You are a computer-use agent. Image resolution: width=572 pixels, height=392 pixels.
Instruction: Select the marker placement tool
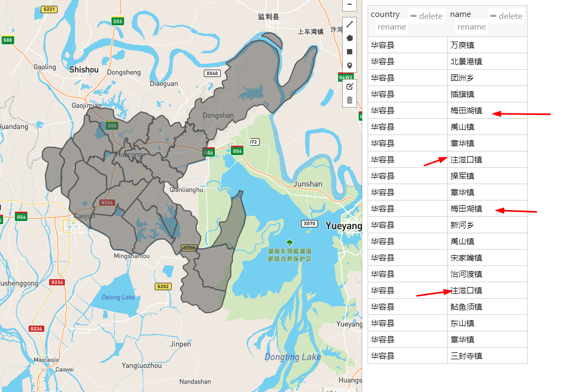coord(349,65)
